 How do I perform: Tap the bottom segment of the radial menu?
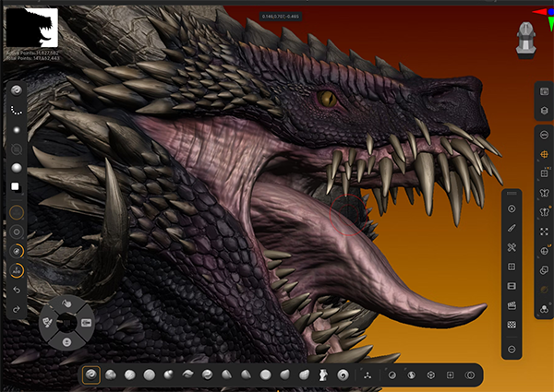point(66,341)
